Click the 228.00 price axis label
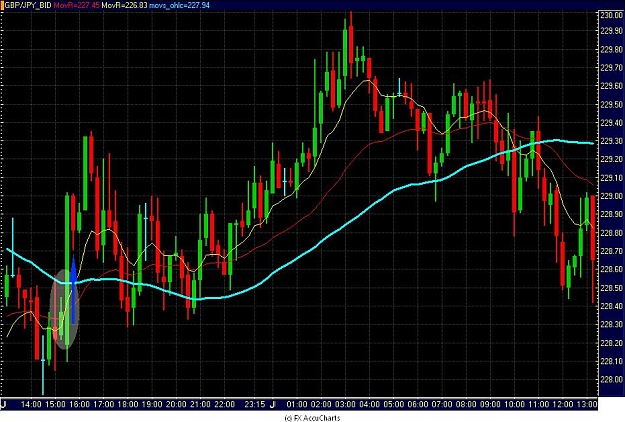The height and width of the screenshot is (422, 625). click(611, 379)
